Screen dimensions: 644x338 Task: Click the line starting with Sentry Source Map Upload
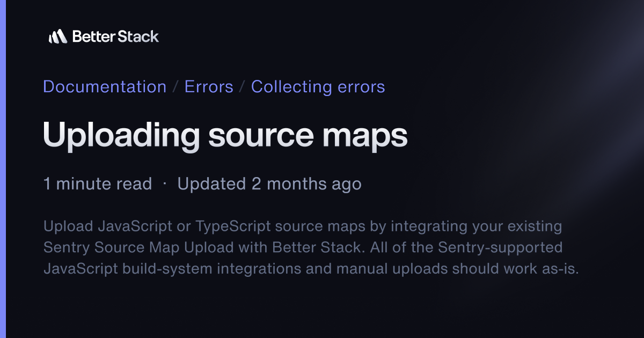[303, 247]
